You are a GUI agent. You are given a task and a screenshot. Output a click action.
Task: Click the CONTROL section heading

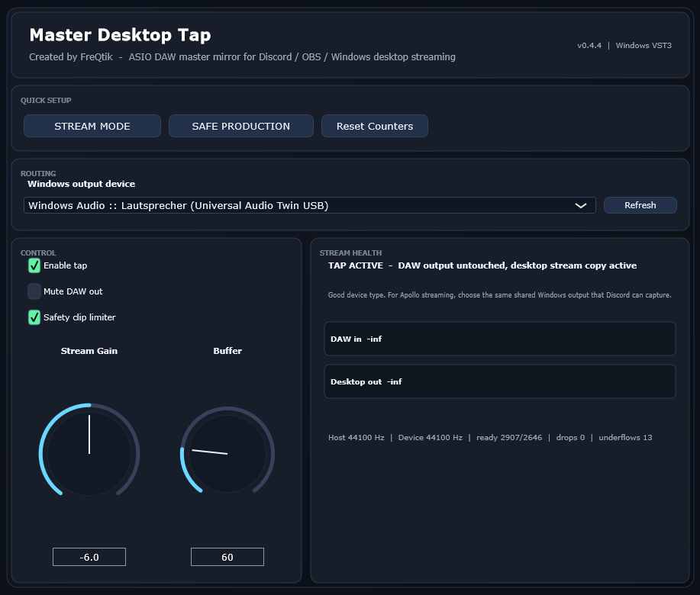[38, 253]
